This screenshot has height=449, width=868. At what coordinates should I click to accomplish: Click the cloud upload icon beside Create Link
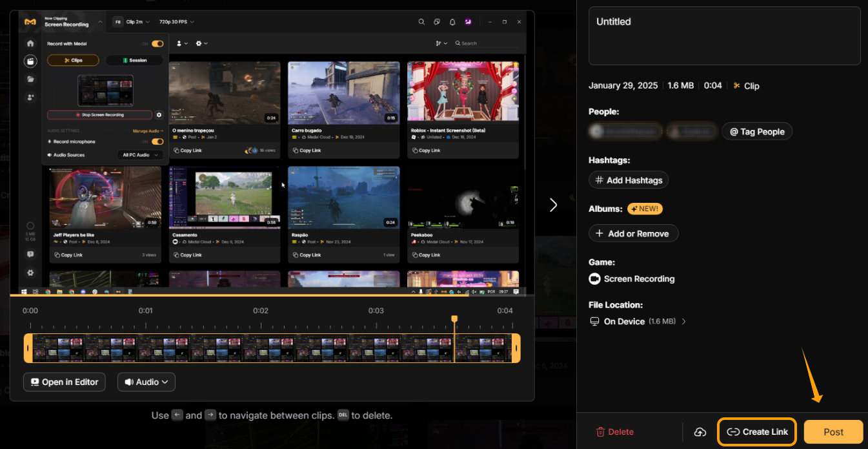700,432
